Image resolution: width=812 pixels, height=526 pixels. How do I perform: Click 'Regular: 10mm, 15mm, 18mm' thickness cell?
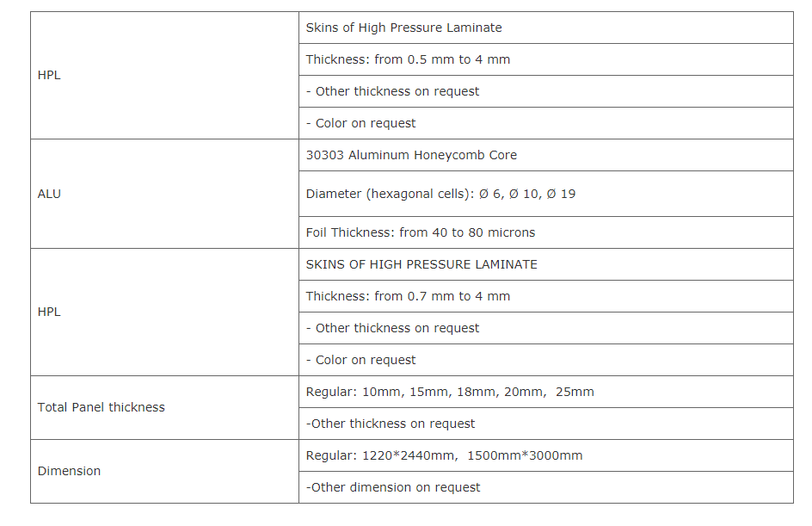(x=546, y=392)
